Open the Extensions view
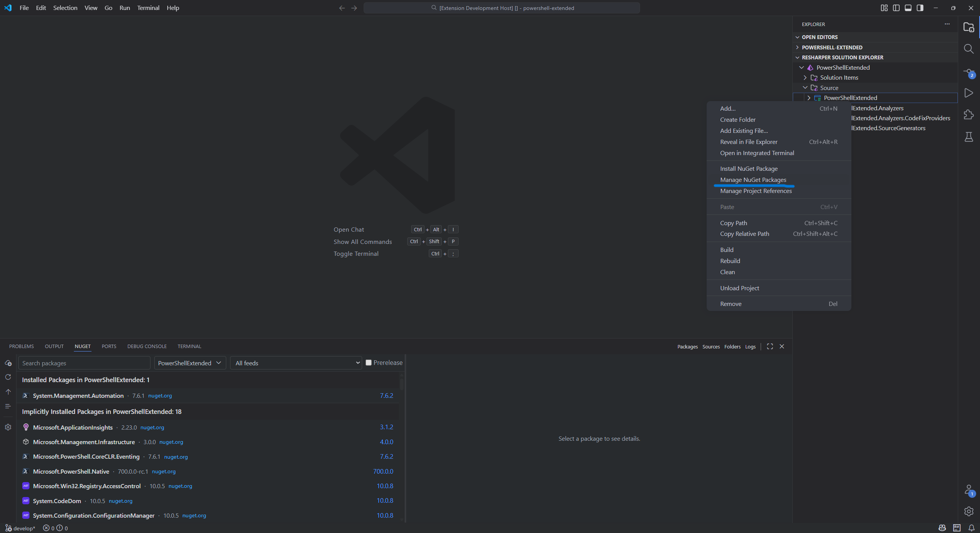Image resolution: width=980 pixels, height=533 pixels. click(x=969, y=115)
